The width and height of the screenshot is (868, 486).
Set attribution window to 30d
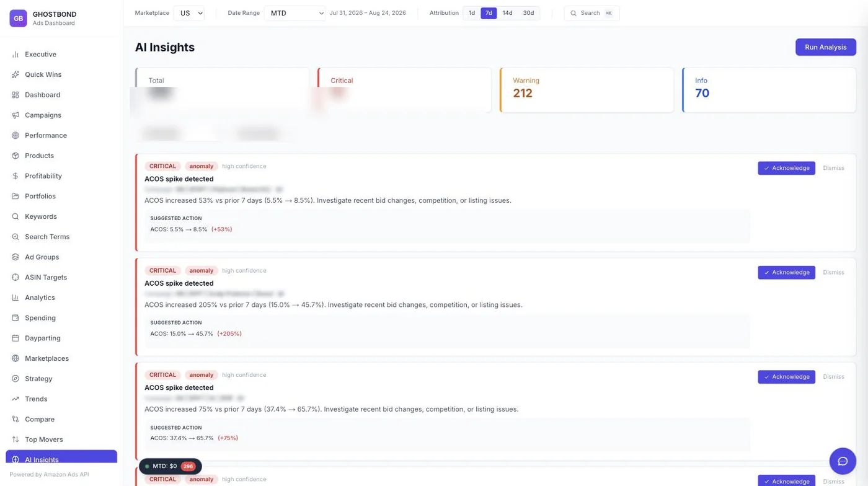coord(528,13)
